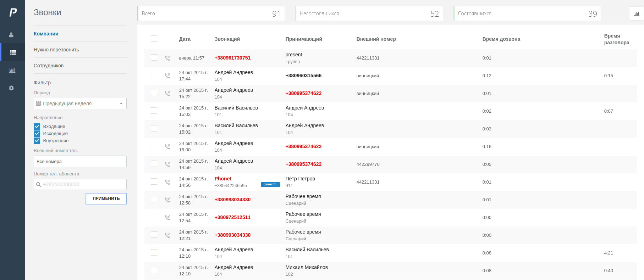Click the Время разговора column header

coord(617,39)
